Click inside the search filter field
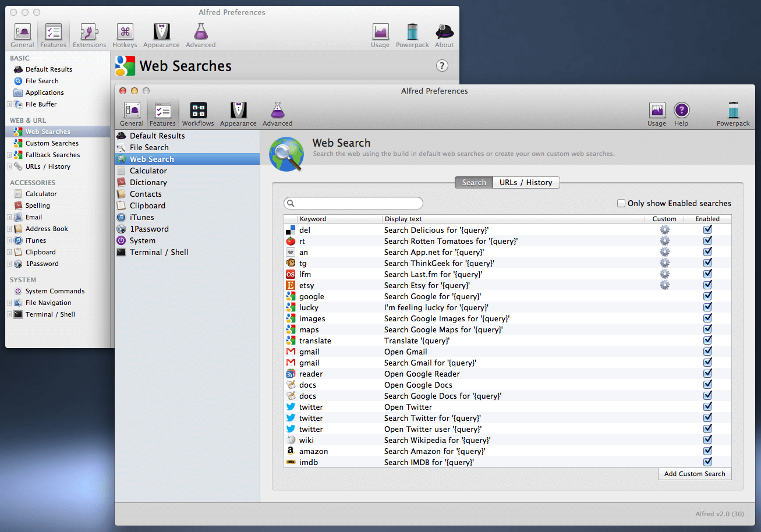 point(353,203)
